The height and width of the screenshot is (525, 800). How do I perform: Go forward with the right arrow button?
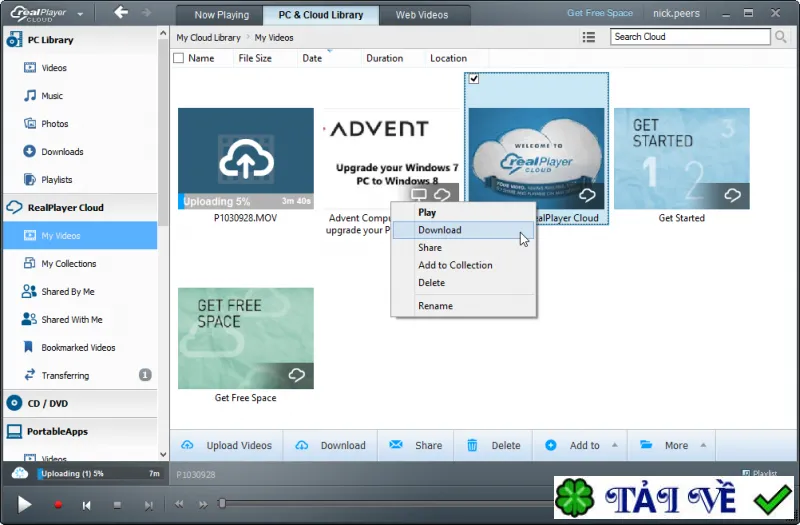click(x=146, y=12)
